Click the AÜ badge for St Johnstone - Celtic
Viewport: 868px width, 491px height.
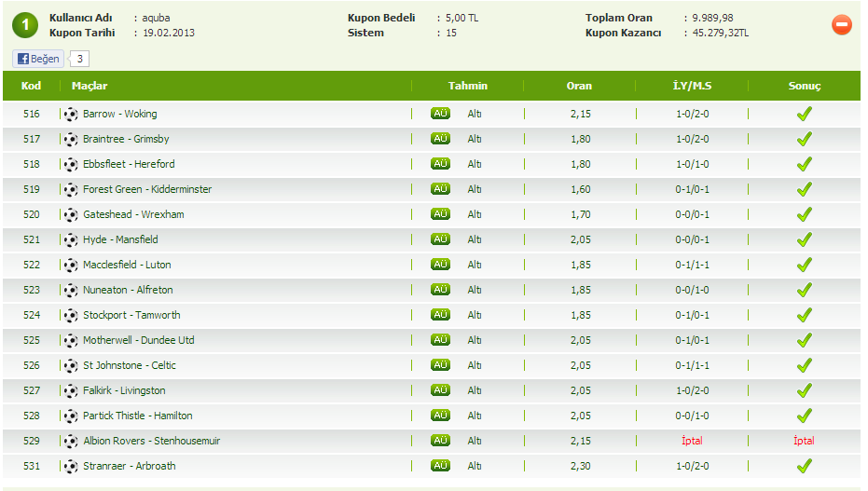click(440, 365)
